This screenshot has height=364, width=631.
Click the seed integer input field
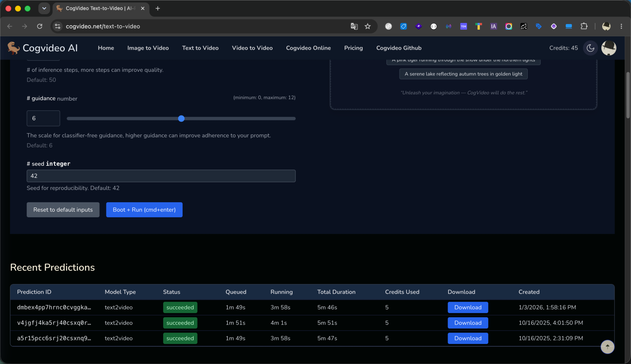point(161,176)
